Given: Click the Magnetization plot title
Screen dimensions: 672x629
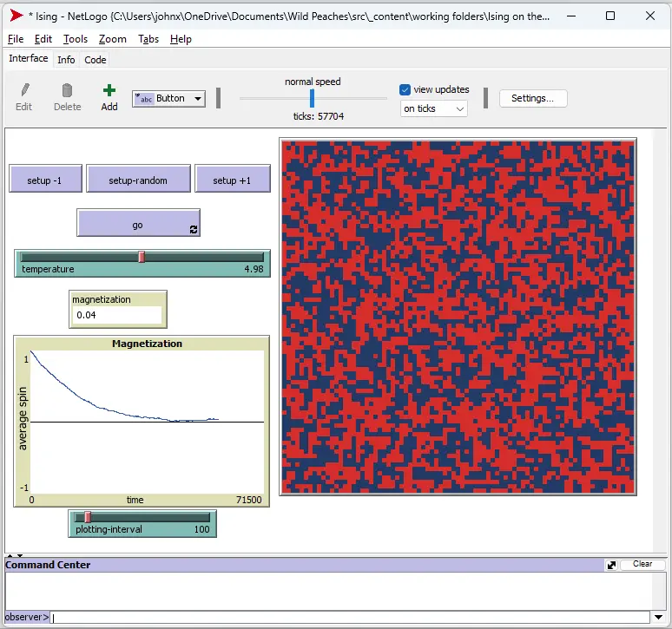Looking at the screenshot, I should click(x=147, y=344).
